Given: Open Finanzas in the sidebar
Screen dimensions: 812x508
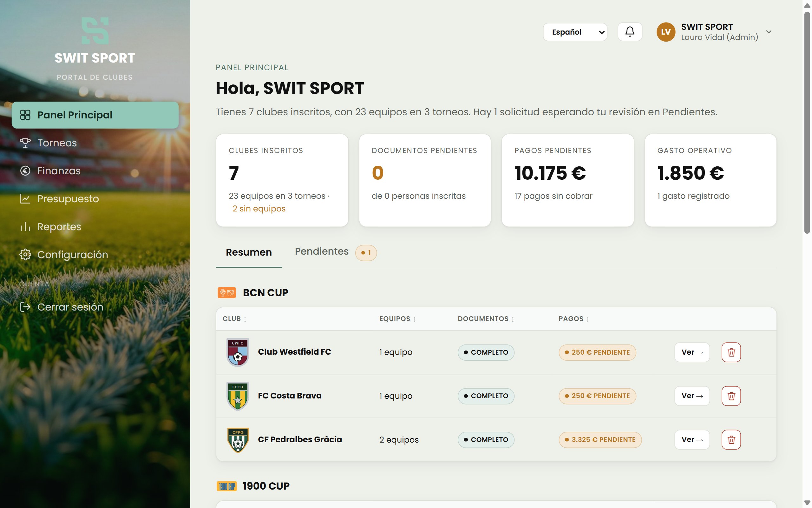Looking at the screenshot, I should pos(95,171).
